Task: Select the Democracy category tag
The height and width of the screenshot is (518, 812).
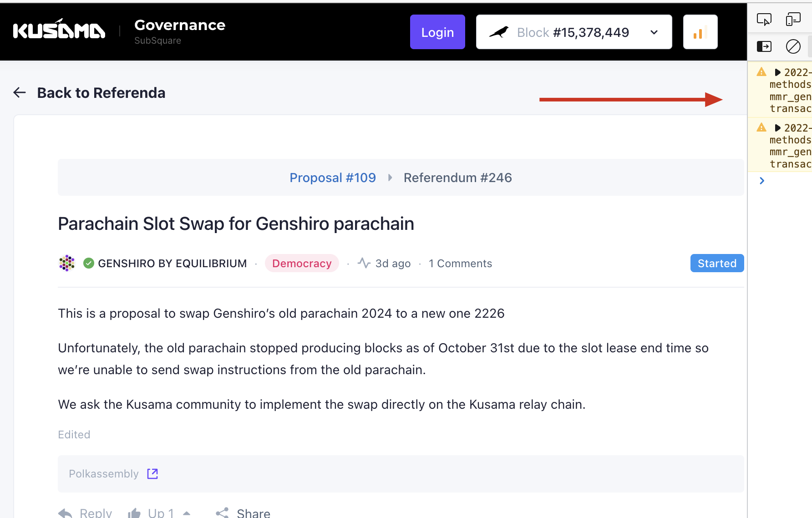Action: click(302, 263)
